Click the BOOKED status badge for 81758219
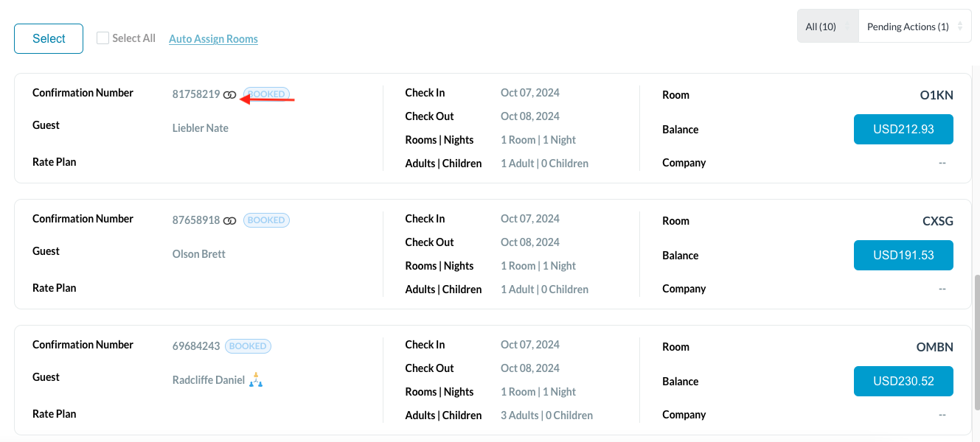Screen dimensions: 980x442 (266, 94)
